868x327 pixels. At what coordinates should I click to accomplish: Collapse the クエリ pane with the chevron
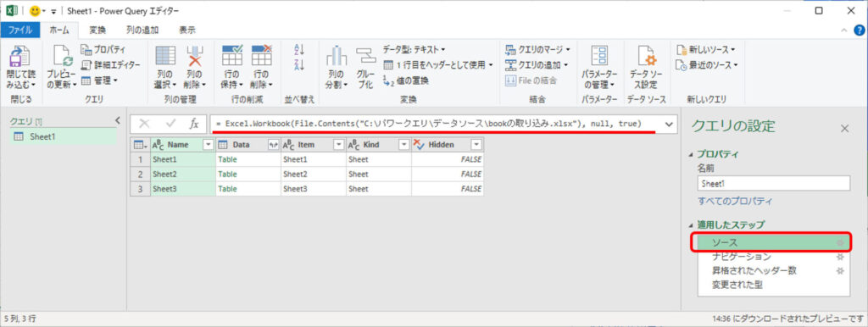117,120
